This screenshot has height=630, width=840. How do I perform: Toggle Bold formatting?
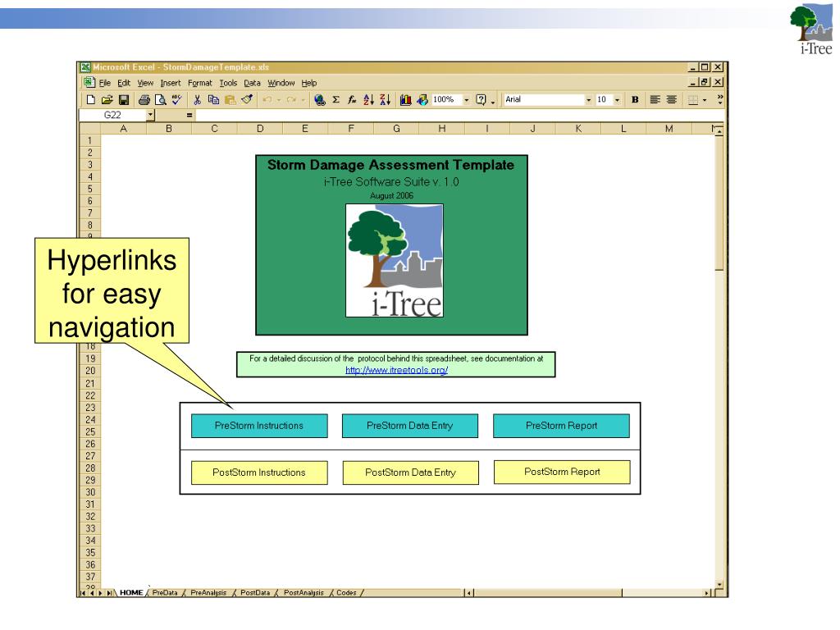pos(635,99)
